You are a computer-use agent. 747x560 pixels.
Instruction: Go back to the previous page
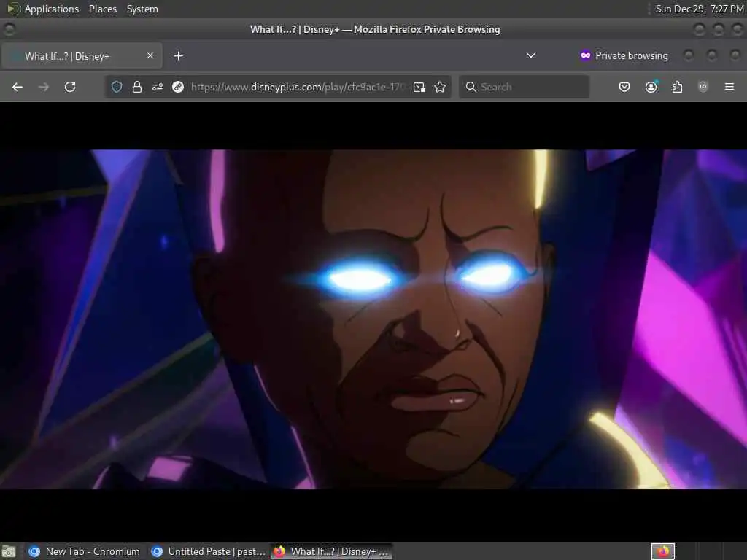point(18,87)
